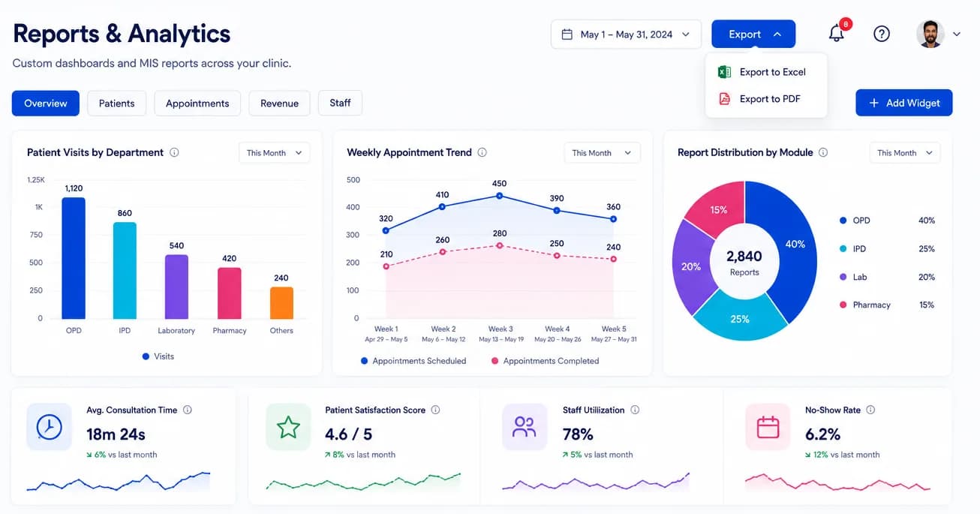Click the 78% staff utilization value

[578, 434]
